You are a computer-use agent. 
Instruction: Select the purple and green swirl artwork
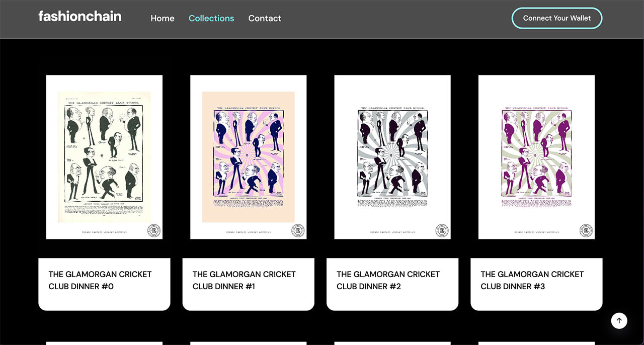click(x=536, y=156)
